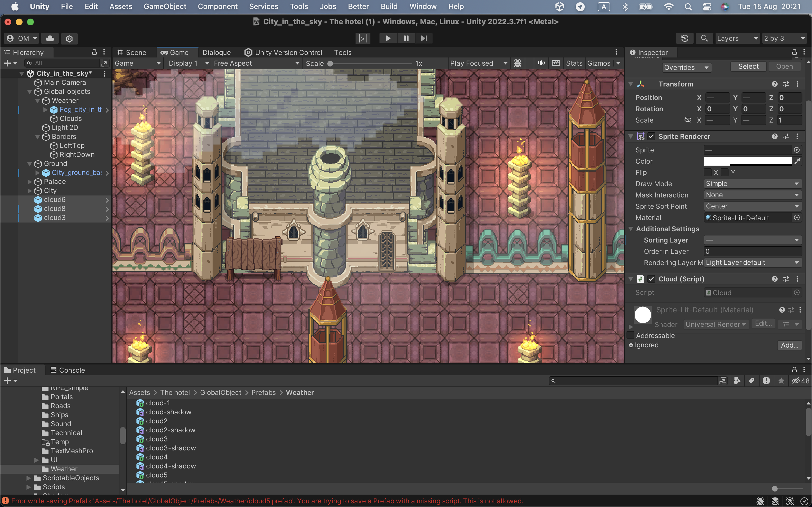Viewport: 812px width, 507px height.
Task: Click the Play button in toolbar
Action: pyautogui.click(x=388, y=38)
